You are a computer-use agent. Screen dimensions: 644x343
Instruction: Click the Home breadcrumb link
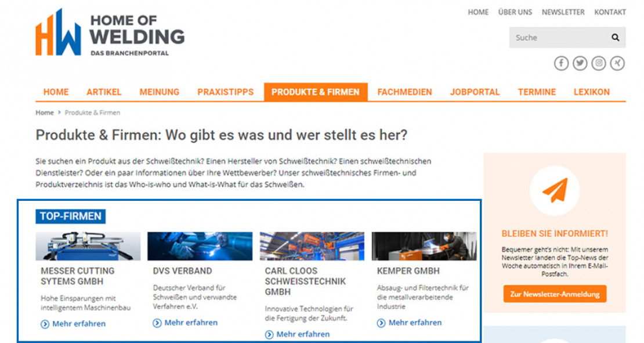pyautogui.click(x=45, y=113)
